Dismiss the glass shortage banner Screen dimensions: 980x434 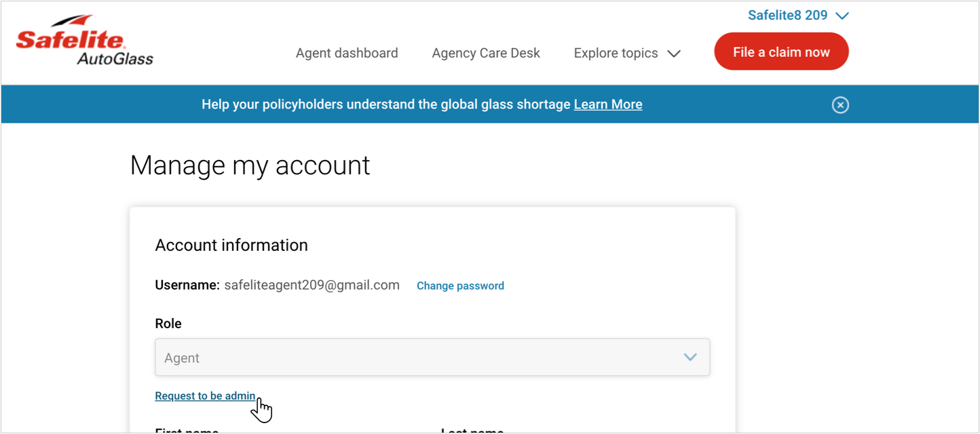tap(840, 105)
